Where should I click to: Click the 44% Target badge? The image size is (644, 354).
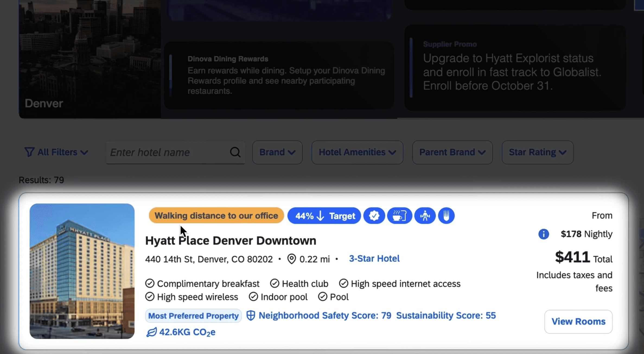click(324, 216)
